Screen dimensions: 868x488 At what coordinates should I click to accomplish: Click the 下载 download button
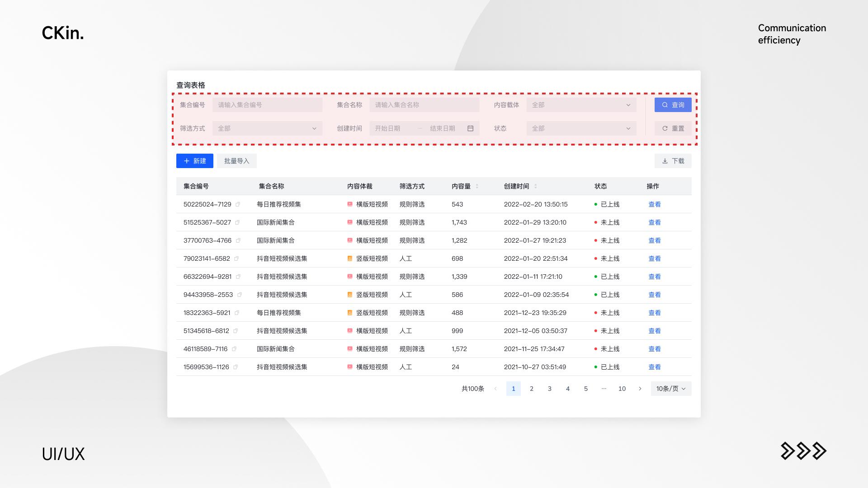(673, 161)
